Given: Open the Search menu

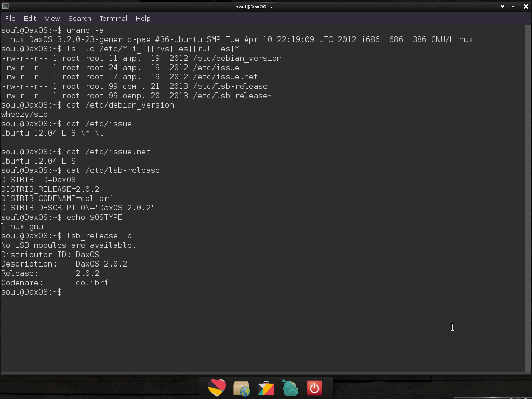Looking at the screenshot, I should coord(79,18).
